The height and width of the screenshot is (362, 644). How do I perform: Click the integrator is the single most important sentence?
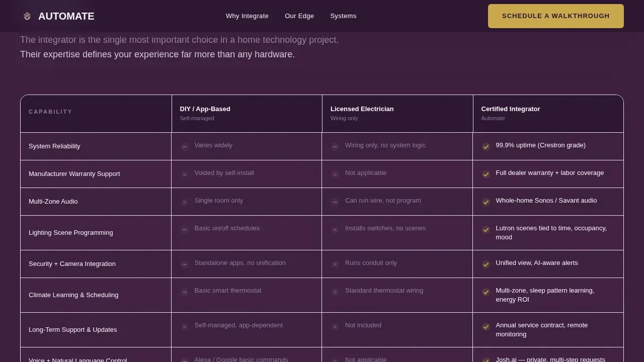point(179,40)
